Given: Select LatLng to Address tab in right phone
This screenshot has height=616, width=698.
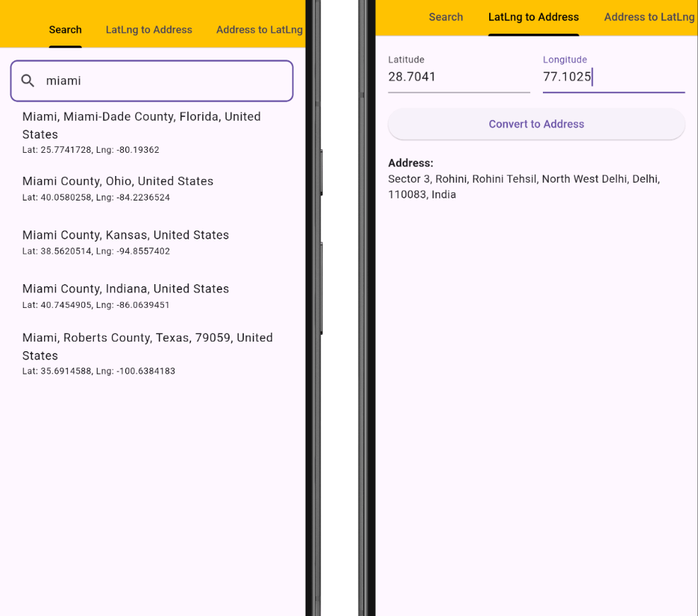Looking at the screenshot, I should [x=533, y=17].
